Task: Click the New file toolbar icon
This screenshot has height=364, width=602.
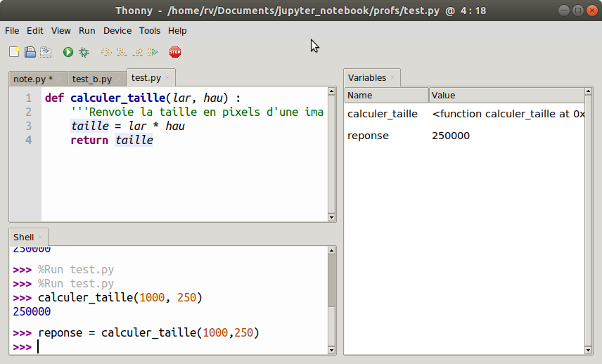Action: click(x=14, y=52)
